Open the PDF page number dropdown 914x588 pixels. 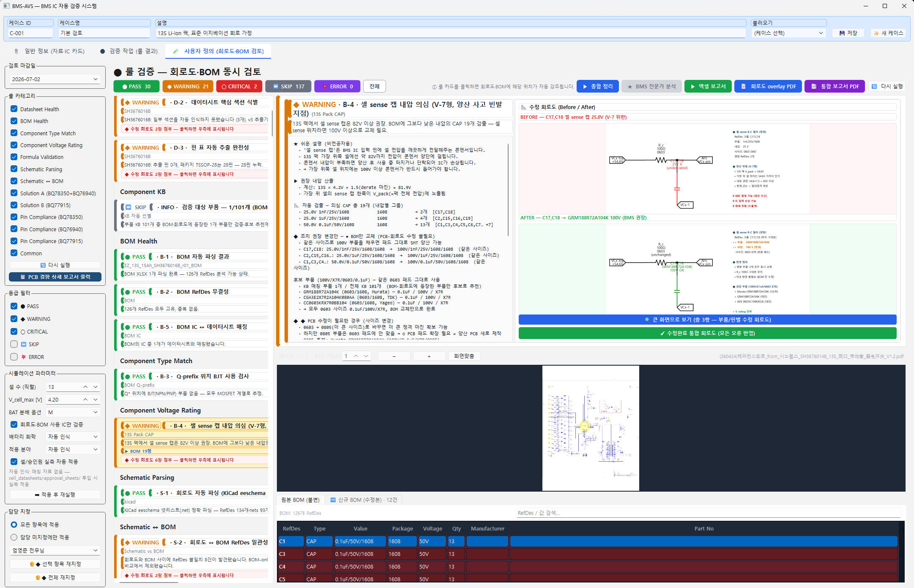tap(366, 356)
